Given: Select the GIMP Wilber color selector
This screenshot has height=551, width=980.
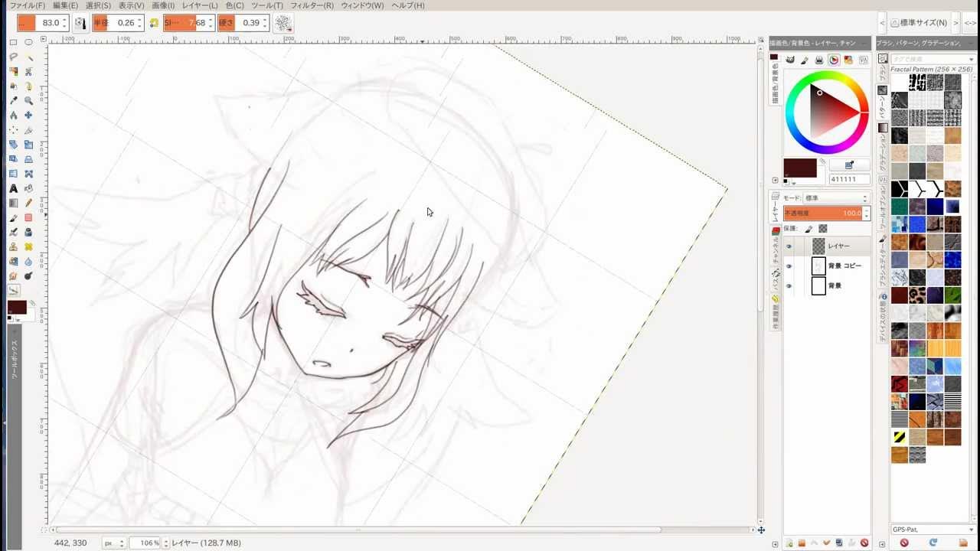Looking at the screenshot, I should point(790,60).
